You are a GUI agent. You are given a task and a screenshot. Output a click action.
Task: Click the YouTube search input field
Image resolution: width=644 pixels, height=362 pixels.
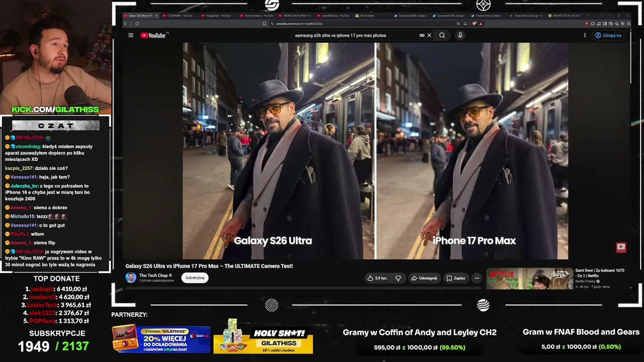click(355, 35)
